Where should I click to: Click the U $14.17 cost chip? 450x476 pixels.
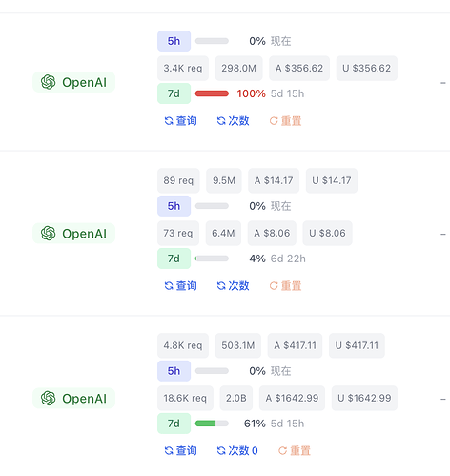pyautogui.click(x=332, y=180)
